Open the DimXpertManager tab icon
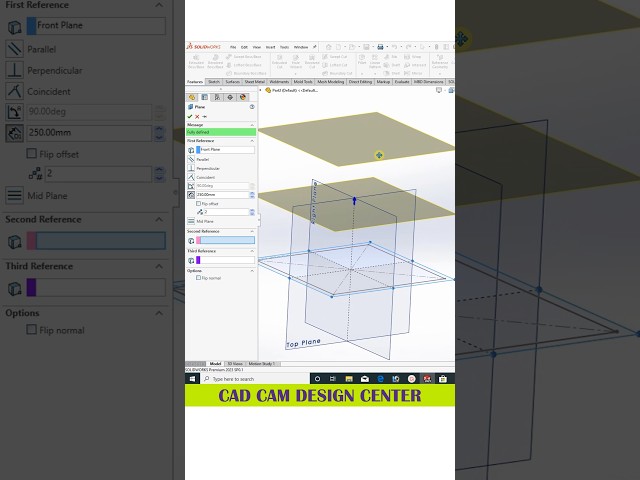640x480 pixels. [230, 97]
